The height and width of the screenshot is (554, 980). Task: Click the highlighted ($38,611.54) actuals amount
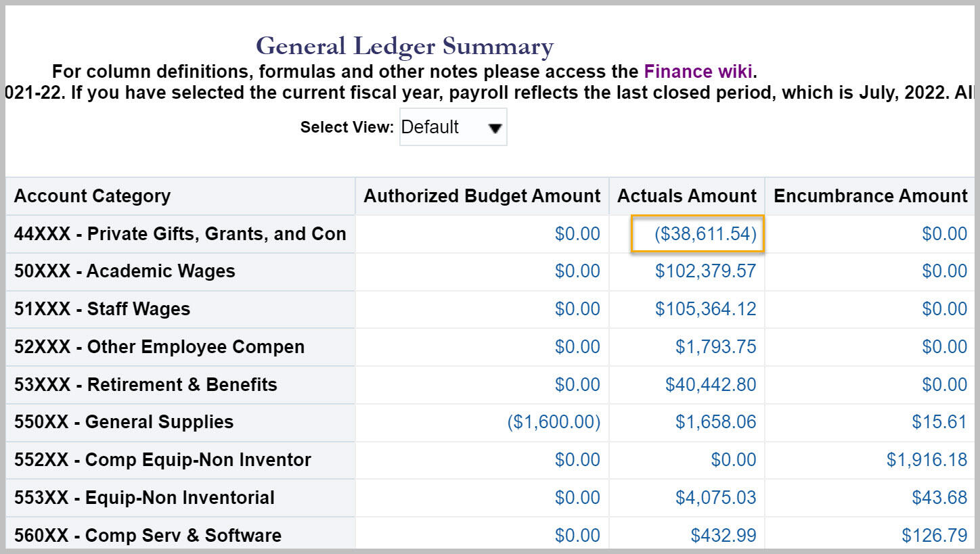coord(705,234)
